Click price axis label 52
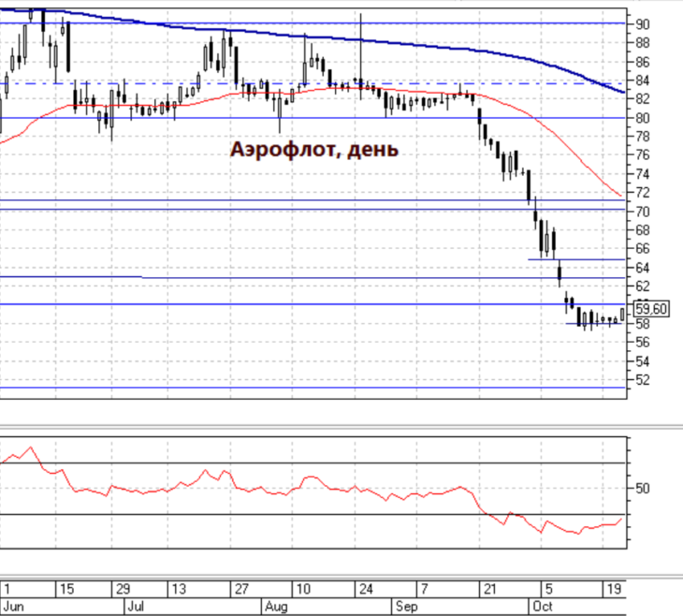The image size is (683, 616). tap(643, 380)
